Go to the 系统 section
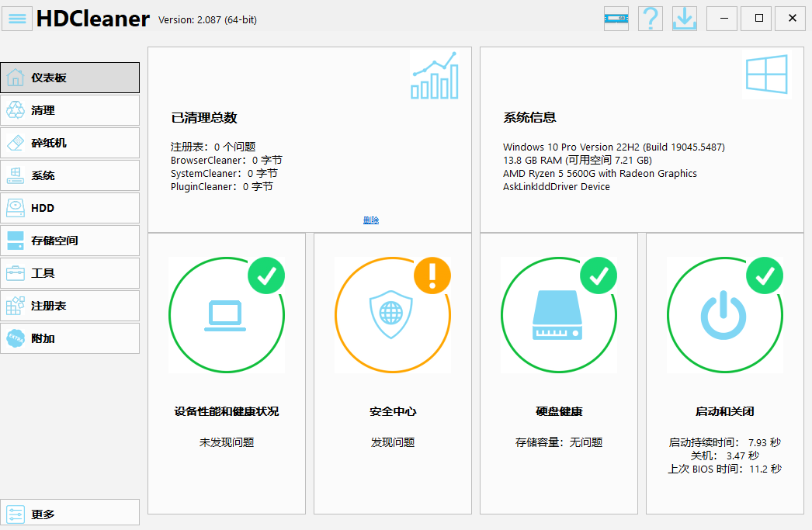This screenshot has height=530, width=812. [x=70, y=175]
